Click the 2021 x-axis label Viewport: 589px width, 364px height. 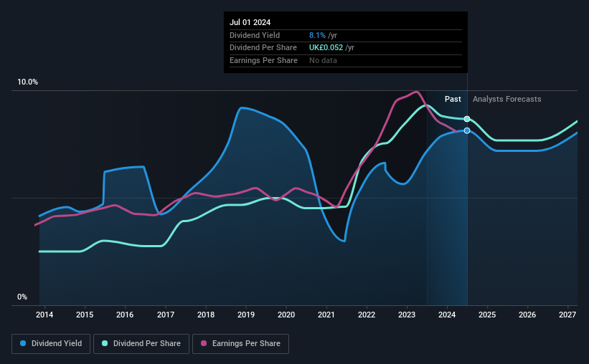pyautogui.click(x=326, y=315)
